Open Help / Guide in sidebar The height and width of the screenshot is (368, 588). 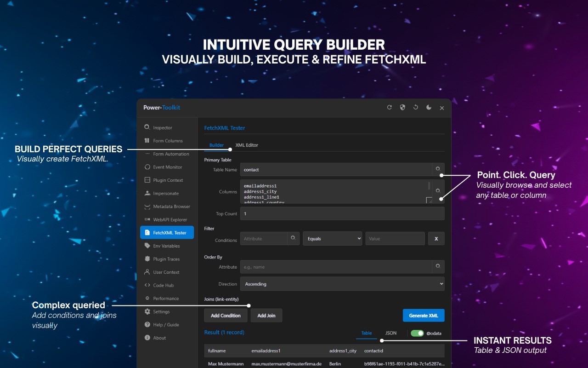click(167, 325)
